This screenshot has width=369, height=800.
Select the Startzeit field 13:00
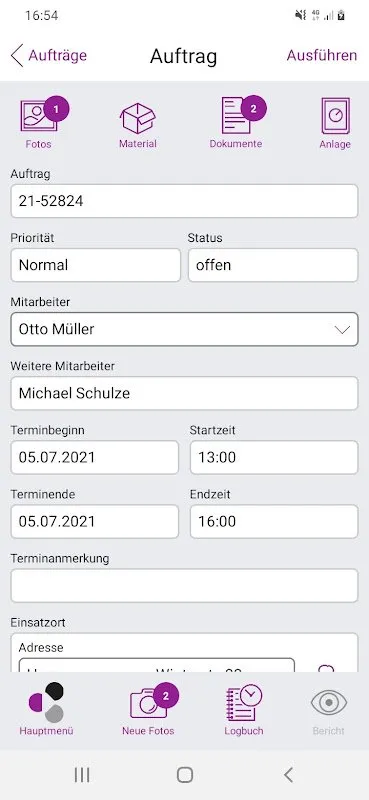pyautogui.click(x=274, y=458)
